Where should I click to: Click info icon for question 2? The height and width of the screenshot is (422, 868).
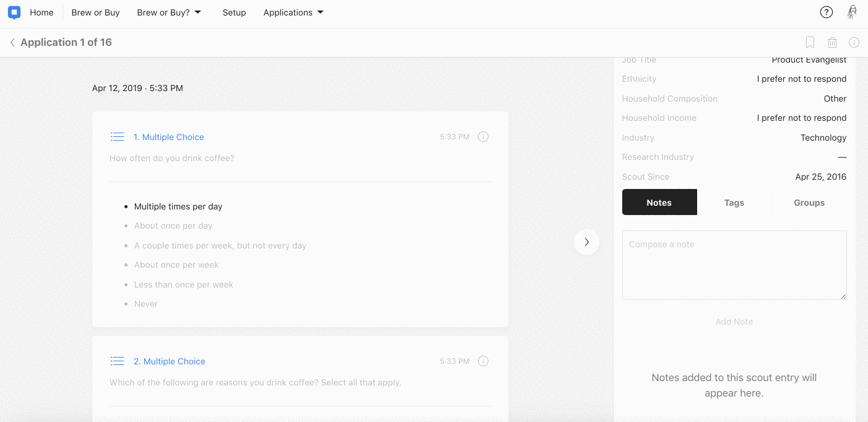(x=484, y=361)
